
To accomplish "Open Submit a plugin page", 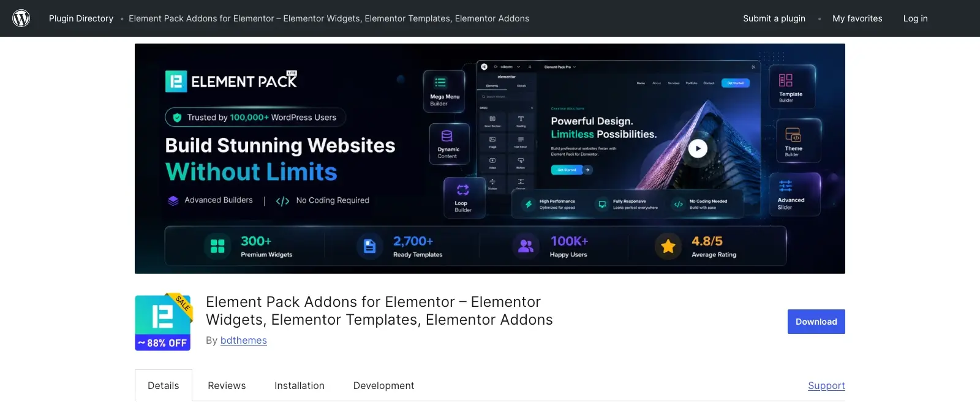I will click(x=774, y=18).
